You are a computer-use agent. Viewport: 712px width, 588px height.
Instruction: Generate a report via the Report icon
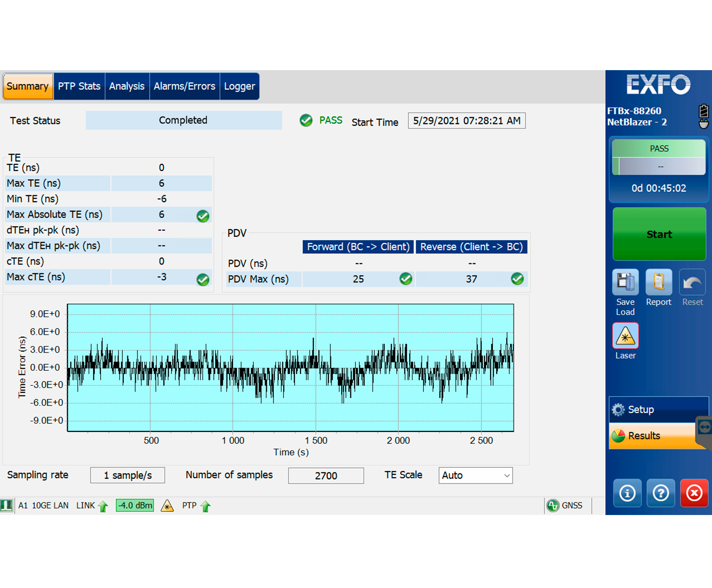tap(658, 281)
